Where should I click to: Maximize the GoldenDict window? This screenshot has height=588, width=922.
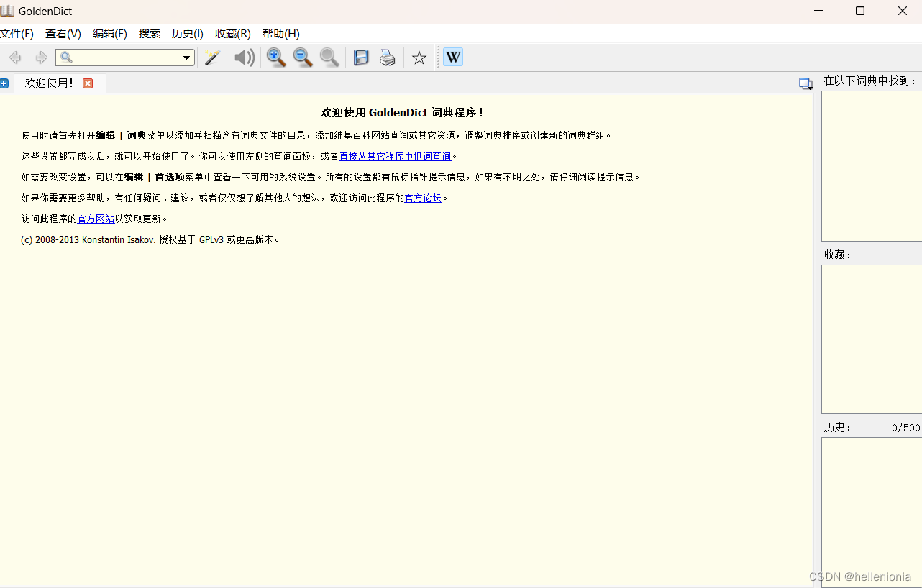[x=860, y=11]
